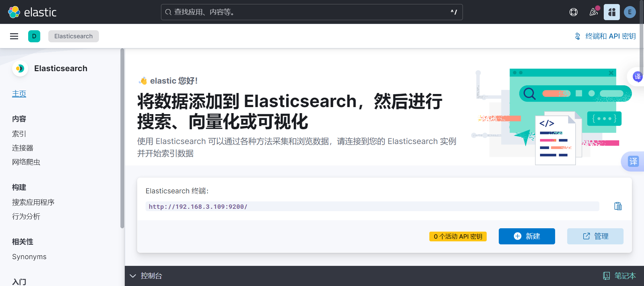Click the 0 个活动 API 密钥 badge
The width and height of the screenshot is (644, 286).
pyautogui.click(x=458, y=236)
